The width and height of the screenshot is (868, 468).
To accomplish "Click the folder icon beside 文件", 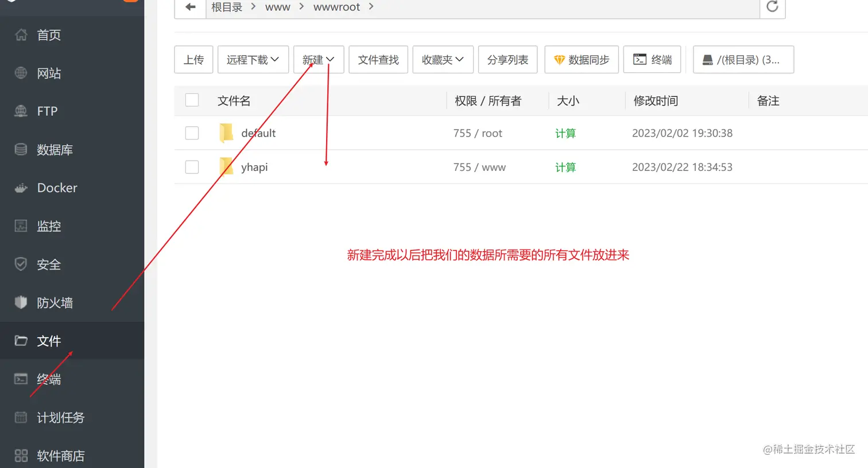I will point(21,341).
